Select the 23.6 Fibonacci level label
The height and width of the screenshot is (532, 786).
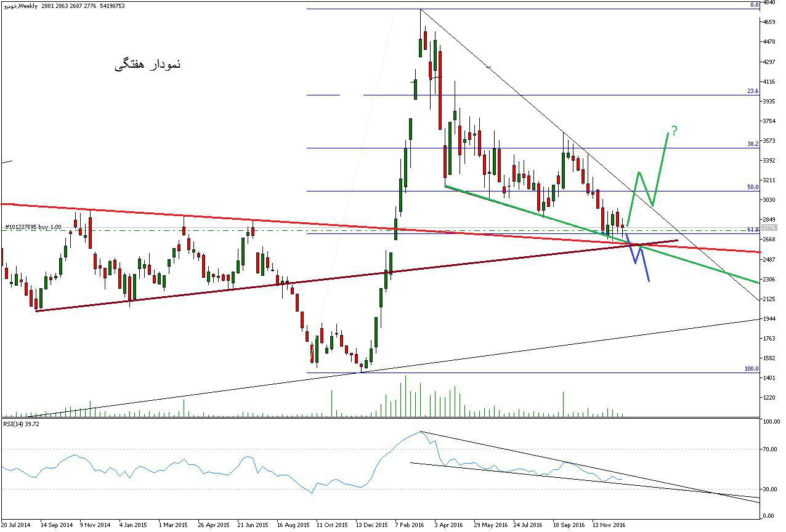pos(752,91)
